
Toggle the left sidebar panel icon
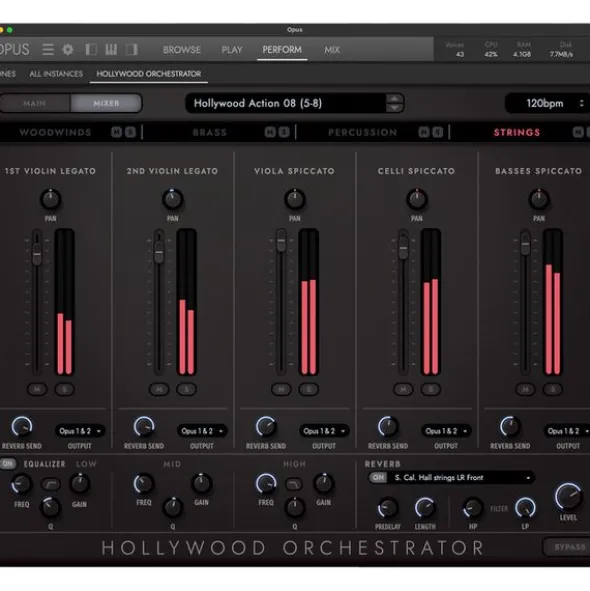[x=91, y=50]
